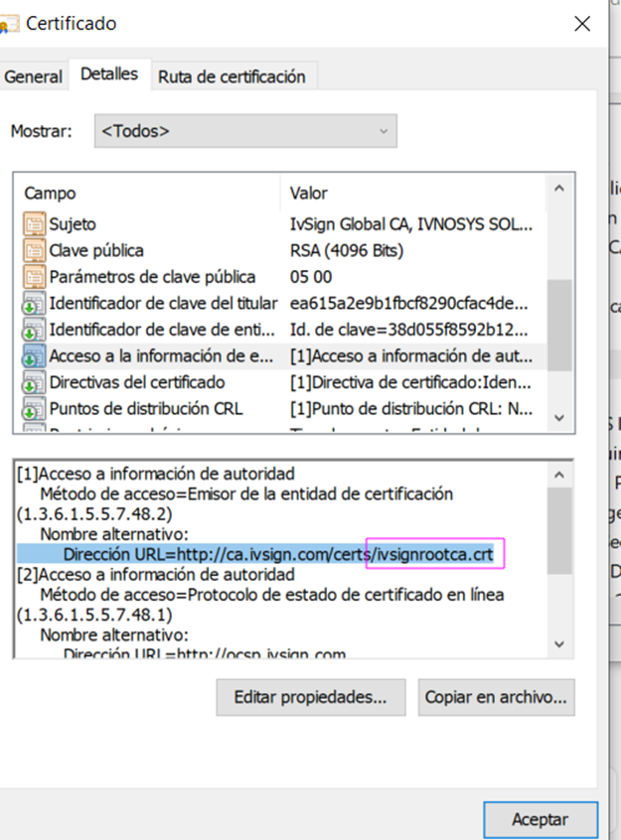The image size is (621, 840).
Task: Click the Identificador de clave del titular icon
Action: (x=35, y=303)
